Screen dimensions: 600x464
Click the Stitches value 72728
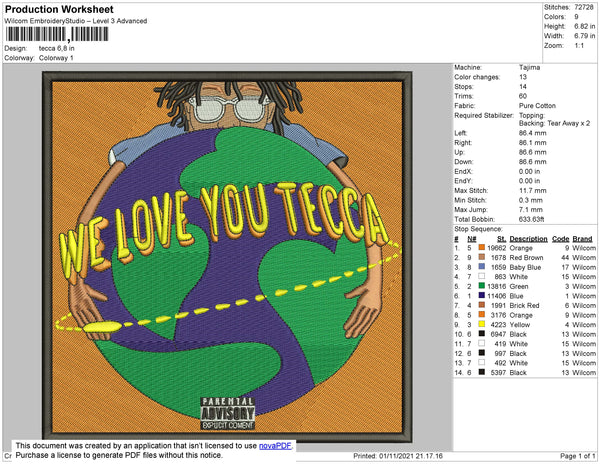pos(584,7)
